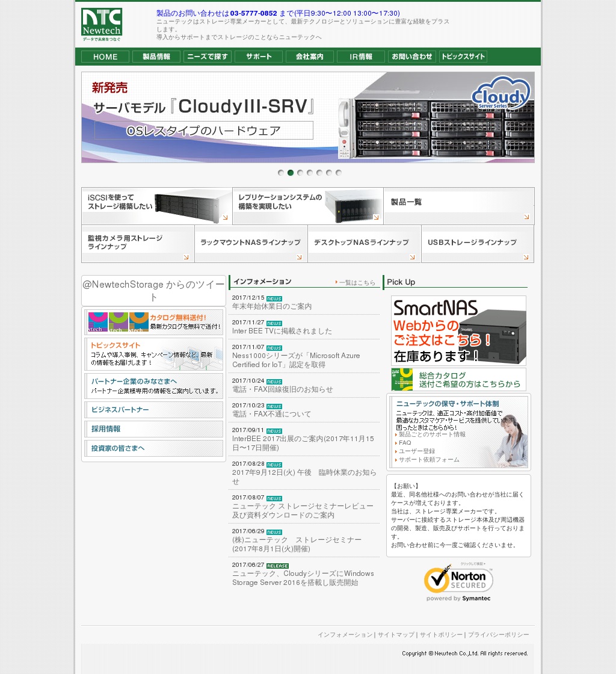
Task: Open the サポート menu
Action: (259, 57)
